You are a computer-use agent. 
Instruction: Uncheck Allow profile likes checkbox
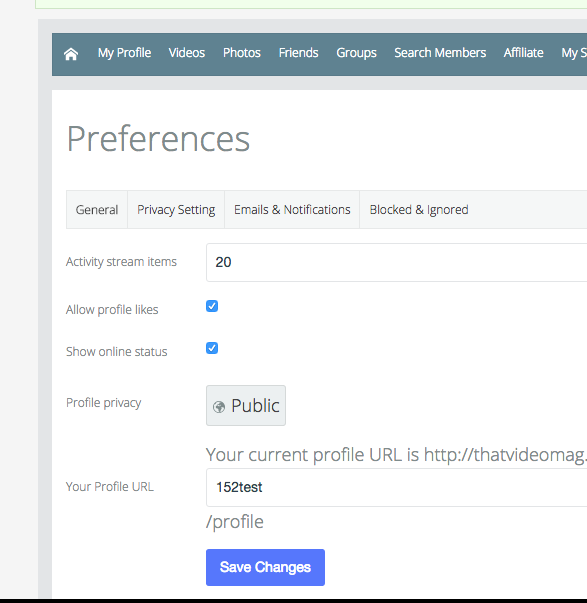212,306
